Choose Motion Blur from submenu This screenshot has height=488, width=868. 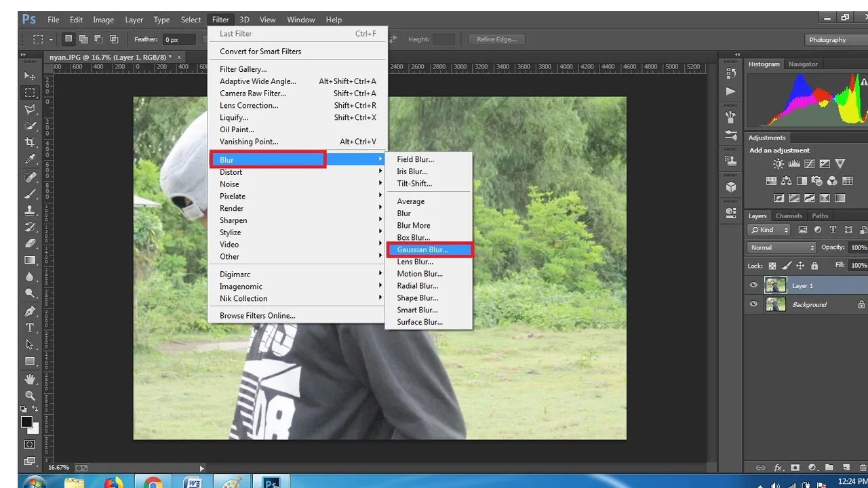point(429,274)
